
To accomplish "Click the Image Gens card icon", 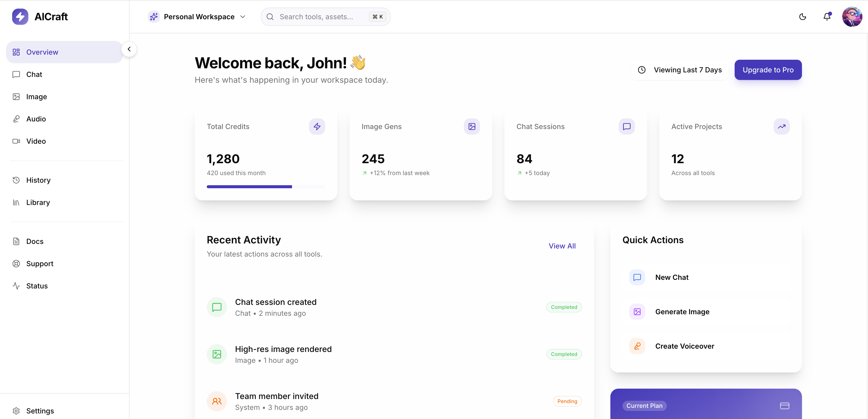I will click(x=471, y=126).
